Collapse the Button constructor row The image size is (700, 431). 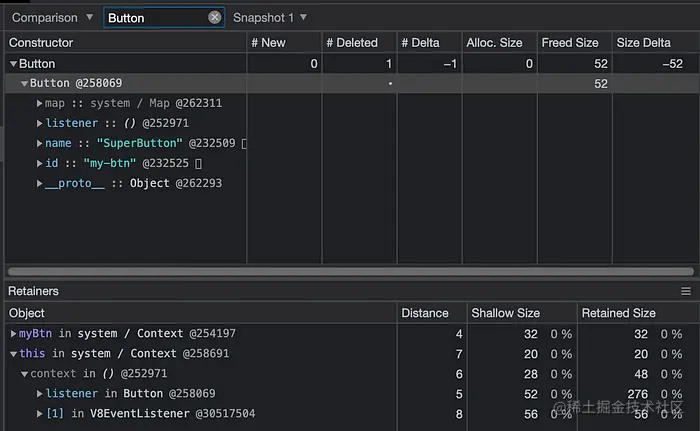pyautogui.click(x=13, y=64)
